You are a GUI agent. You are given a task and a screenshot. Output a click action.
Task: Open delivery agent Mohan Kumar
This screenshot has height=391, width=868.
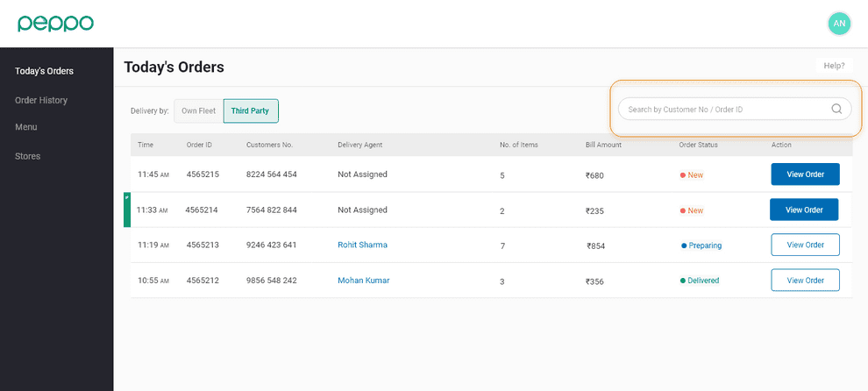coord(363,281)
